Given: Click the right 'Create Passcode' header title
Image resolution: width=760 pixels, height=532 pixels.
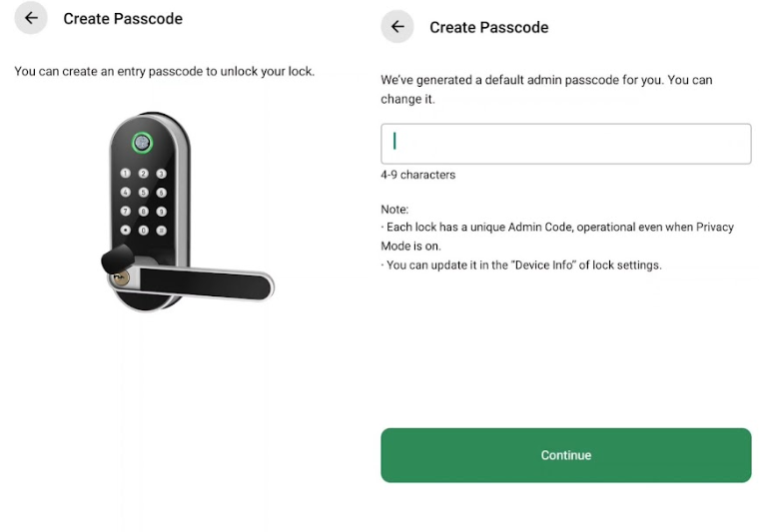Looking at the screenshot, I should 489,27.
